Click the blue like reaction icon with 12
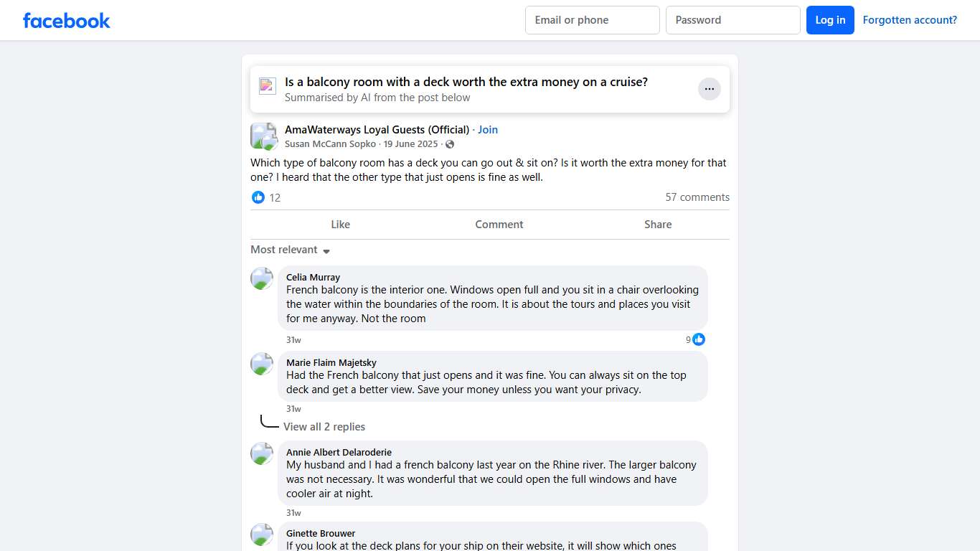 258,197
